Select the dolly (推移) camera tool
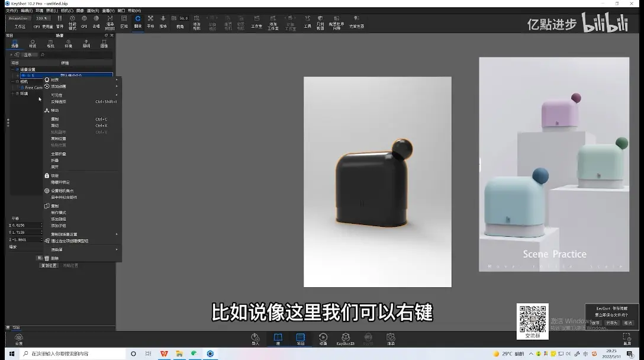The height and width of the screenshot is (360, 644). (x=163, y=21)
